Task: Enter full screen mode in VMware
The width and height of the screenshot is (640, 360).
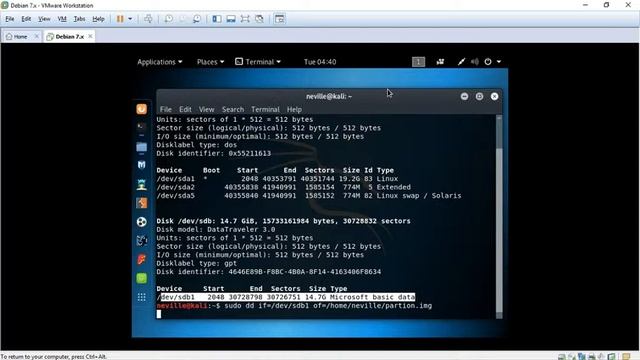Action: click(x=245, y=19)
